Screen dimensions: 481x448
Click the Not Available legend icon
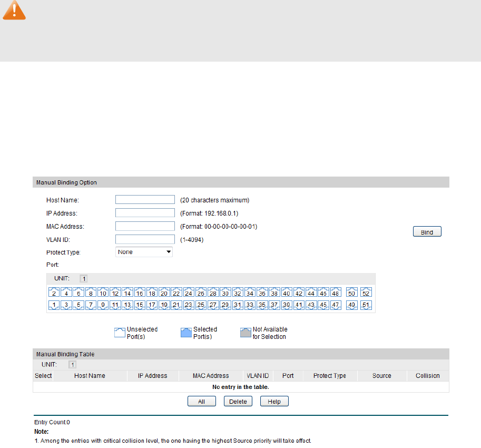coord(246,333)
